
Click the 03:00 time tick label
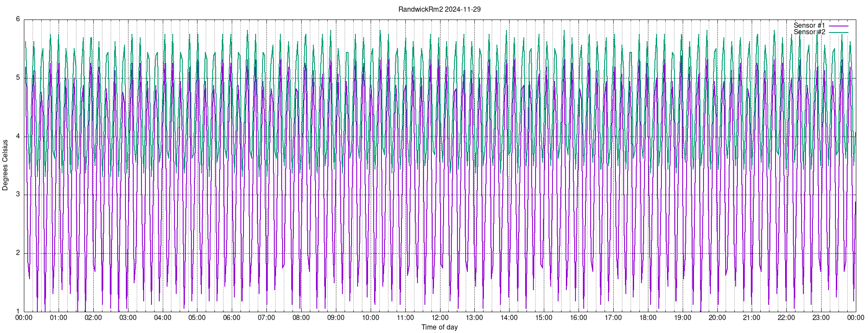coord(128,317)
